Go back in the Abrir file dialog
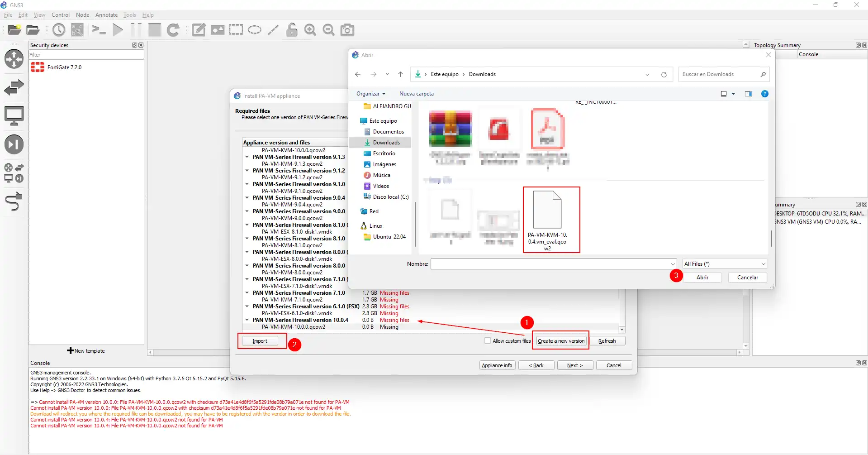 click(x=358, y=74)
